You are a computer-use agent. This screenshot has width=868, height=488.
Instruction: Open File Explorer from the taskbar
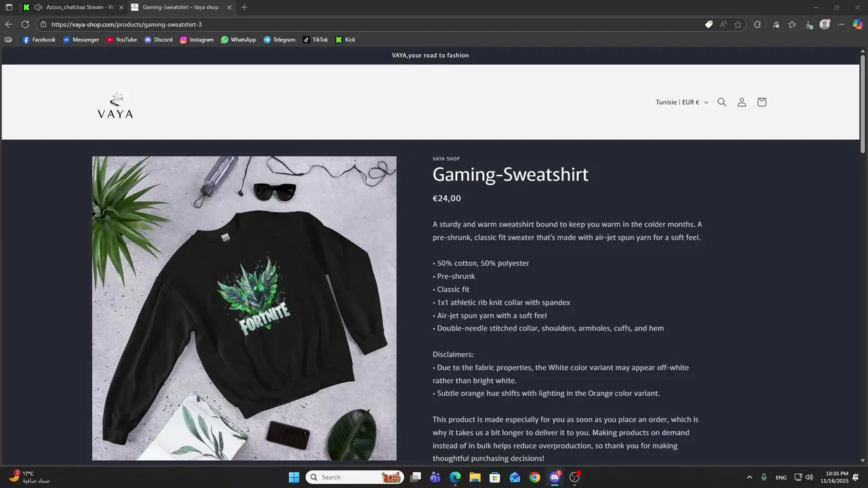pos(475,477)
